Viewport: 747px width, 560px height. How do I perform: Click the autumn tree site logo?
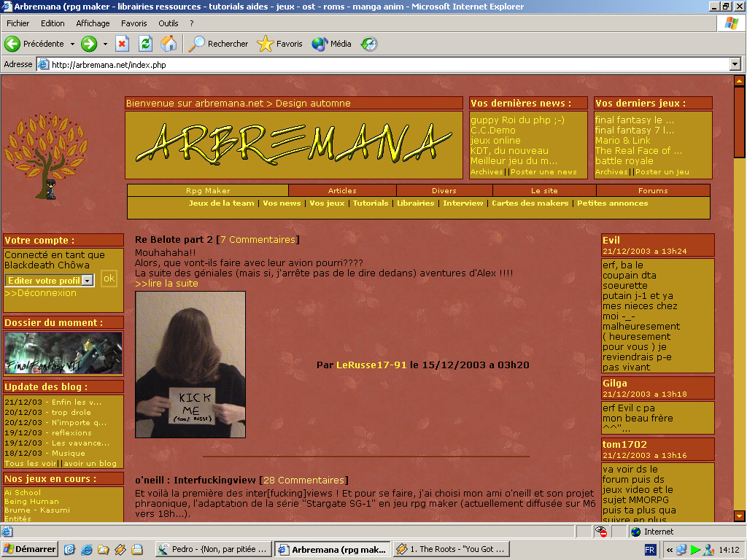coord(46,155)
